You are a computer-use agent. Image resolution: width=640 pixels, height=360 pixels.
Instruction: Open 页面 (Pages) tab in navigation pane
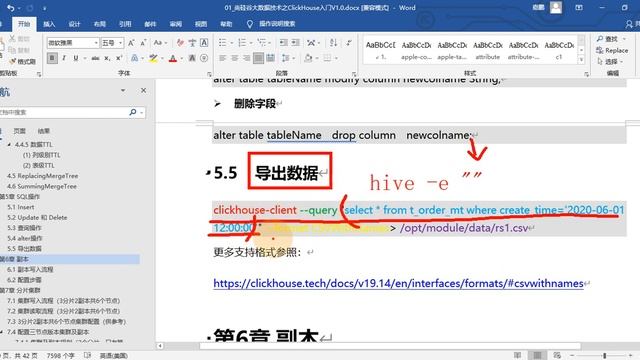tap(19, 131)
